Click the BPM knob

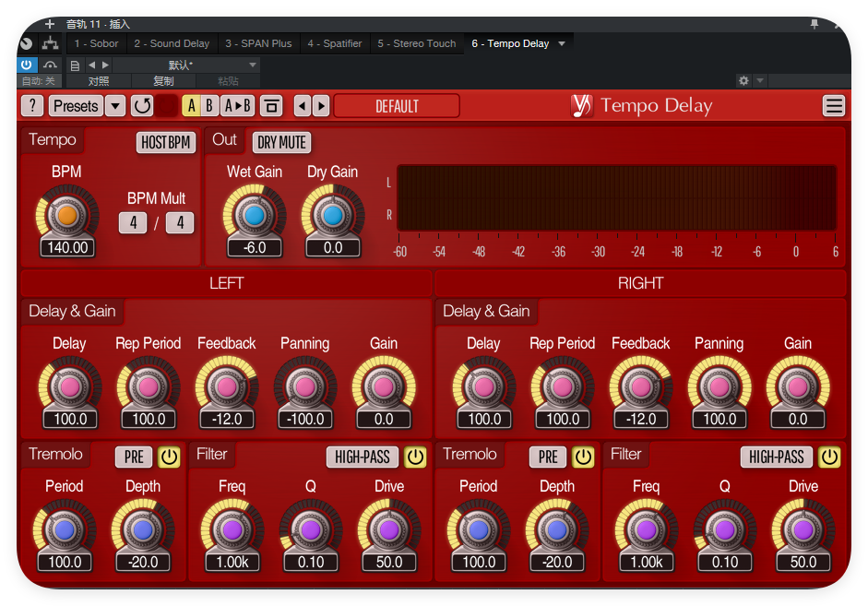point(67,215)
